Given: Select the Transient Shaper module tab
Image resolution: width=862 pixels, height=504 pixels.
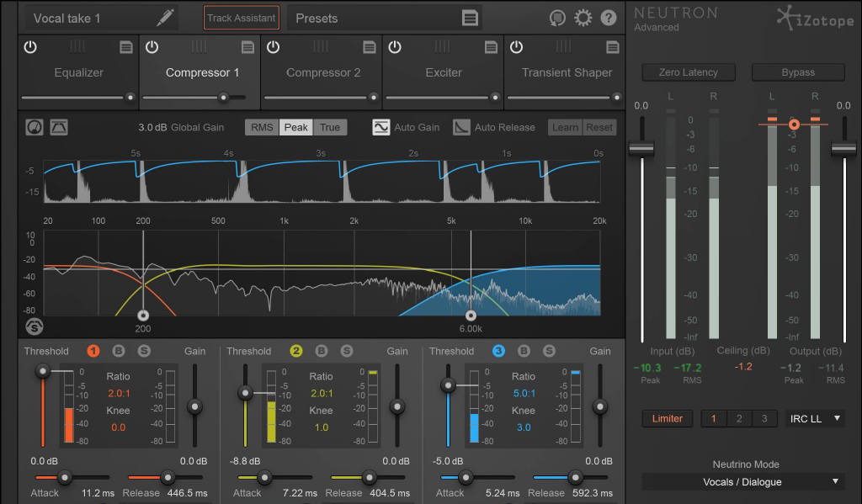Looking at the screenshot, I should click(x=567, y=72).
